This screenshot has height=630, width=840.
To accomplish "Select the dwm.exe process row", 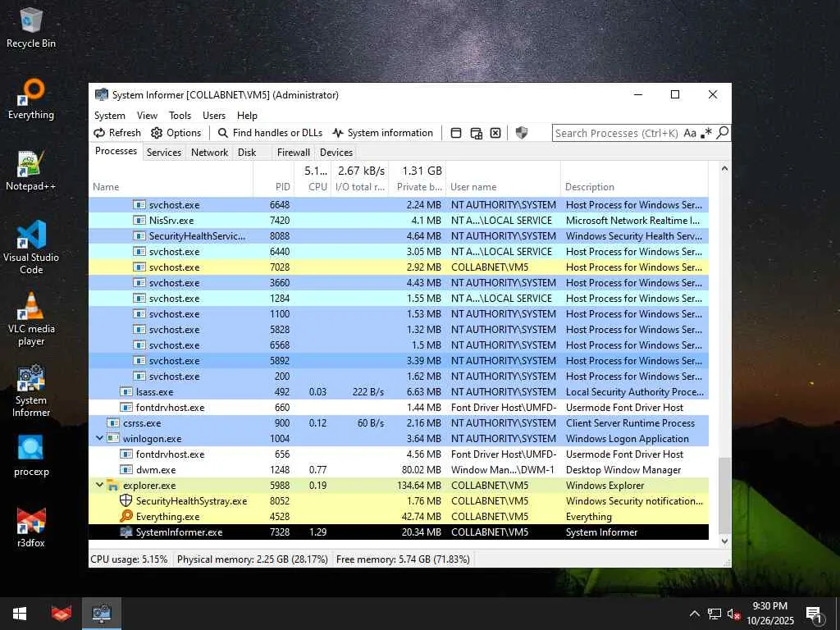I will pyautogui.click(x=399, y=470).
